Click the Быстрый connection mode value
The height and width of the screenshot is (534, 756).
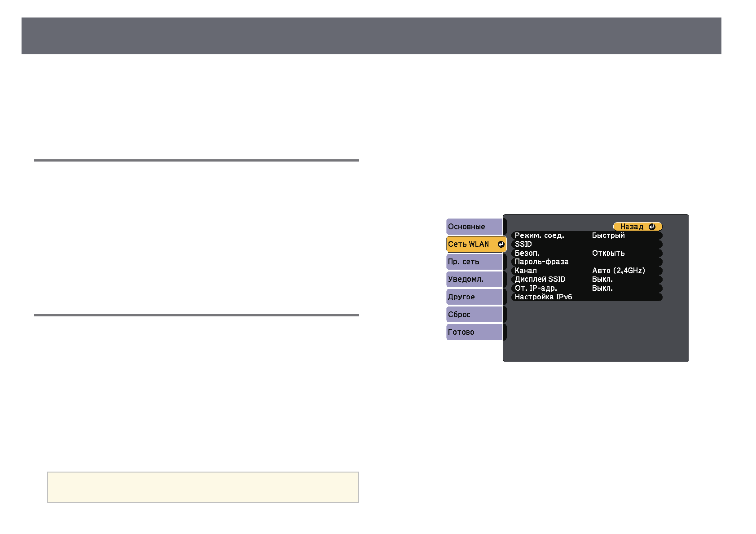point(608,236)
